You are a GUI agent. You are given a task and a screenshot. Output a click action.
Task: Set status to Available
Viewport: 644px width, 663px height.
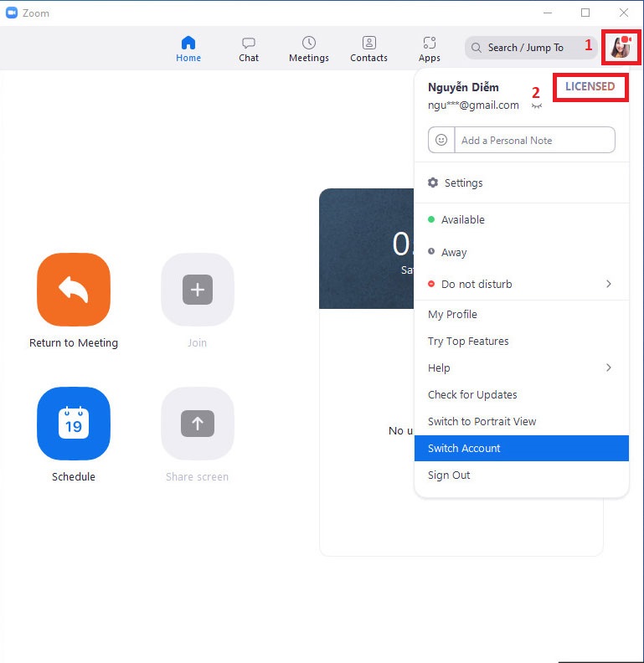coord(521,220)
